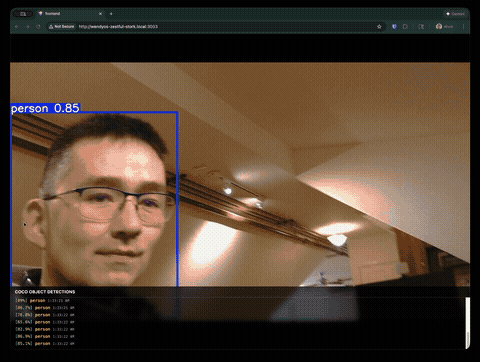Click the COCO OBJECT DETECTIONS heading
Viewport: 480px width, 362px height.
click(x=45, y=292)
